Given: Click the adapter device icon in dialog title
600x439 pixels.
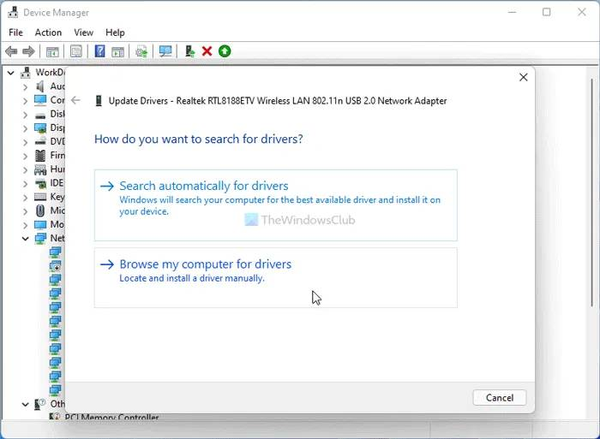Looking at the screenshot, I should [98, 101].
